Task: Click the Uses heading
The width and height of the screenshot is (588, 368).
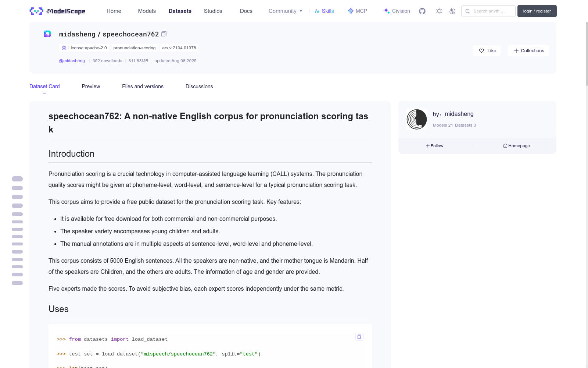Action: 58,309
